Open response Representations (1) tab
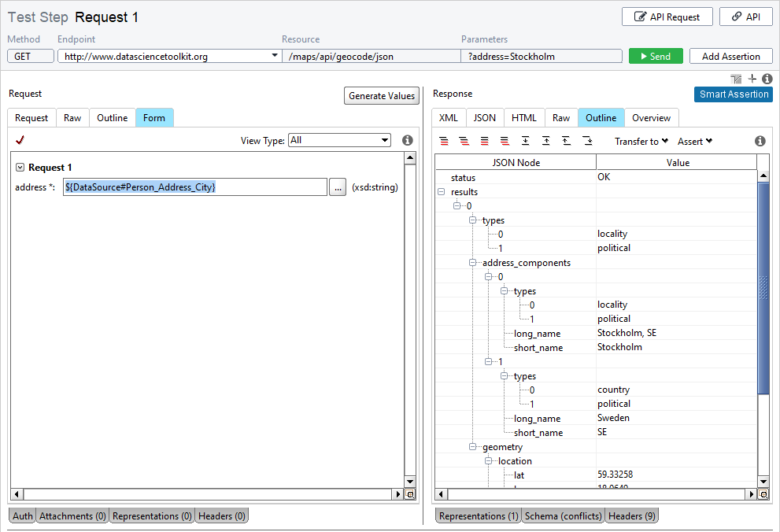The image size is (780, 532). pyautogui.click(x=479, y=516)
